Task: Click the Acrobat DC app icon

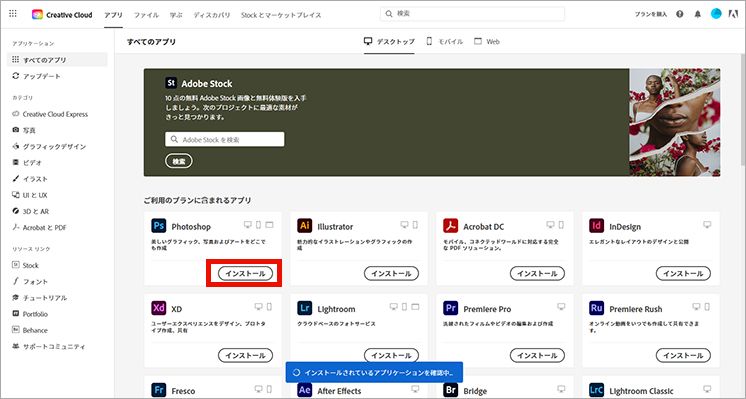Action: [451, 225]
